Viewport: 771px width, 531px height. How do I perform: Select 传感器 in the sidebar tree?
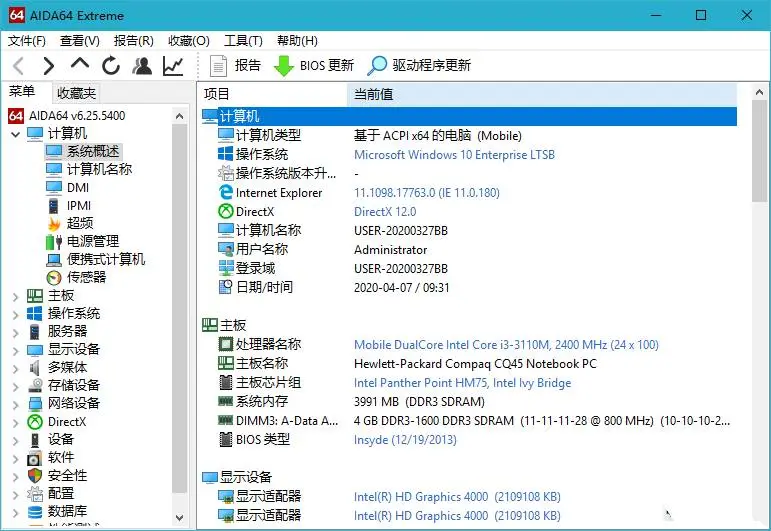[x=86, y=277]
